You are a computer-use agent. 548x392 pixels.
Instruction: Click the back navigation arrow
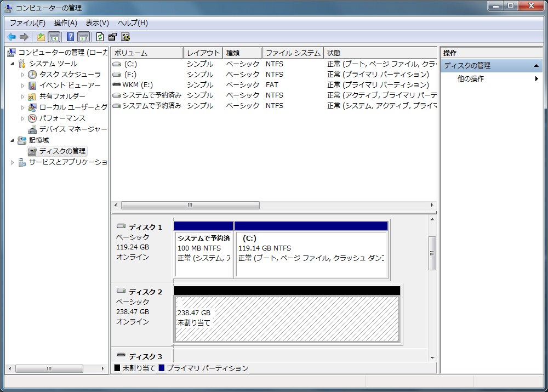click(x=12, y=37)
